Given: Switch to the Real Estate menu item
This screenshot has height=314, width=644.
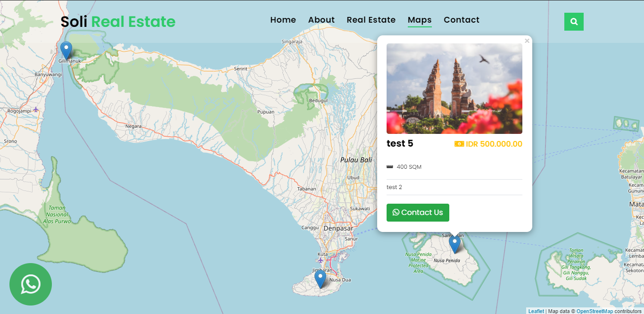Looking at the screenshot, I should (x=371, y=20).
